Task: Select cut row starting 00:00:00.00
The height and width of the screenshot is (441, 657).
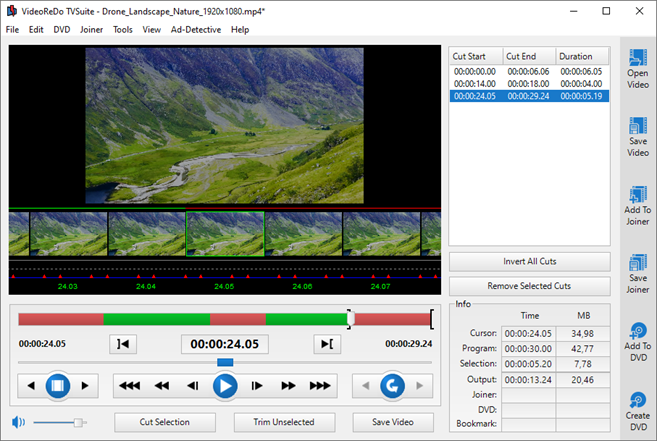Action: pos(529,72)
